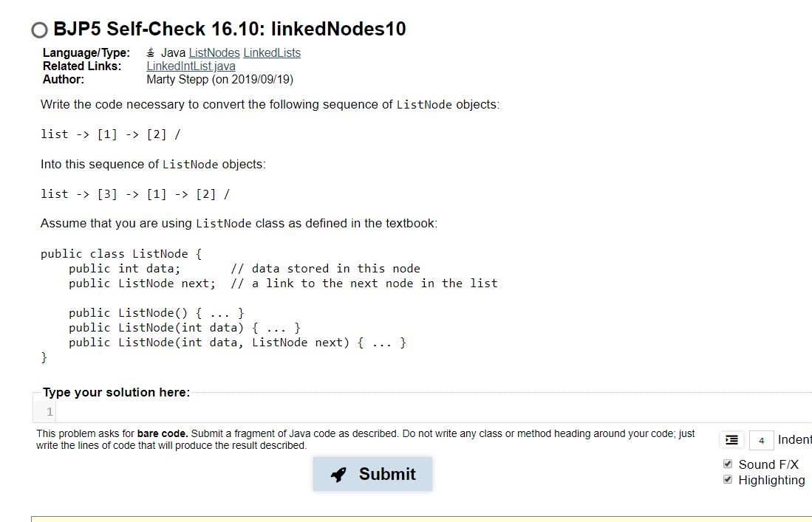Click the Indent label next to the field

click(x=796, y=439)
